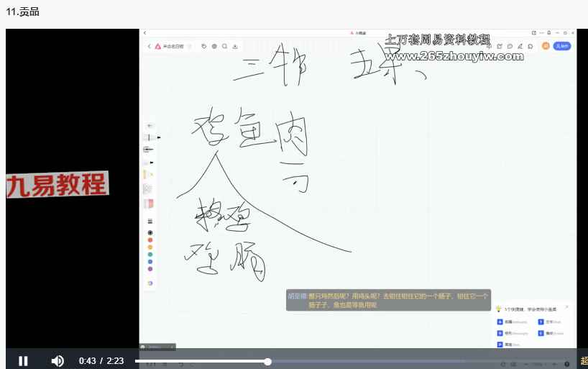This screenshot has width=588, height=369.
Task: Click the pink triangle whiteboard logo
Action: (158, 46)
